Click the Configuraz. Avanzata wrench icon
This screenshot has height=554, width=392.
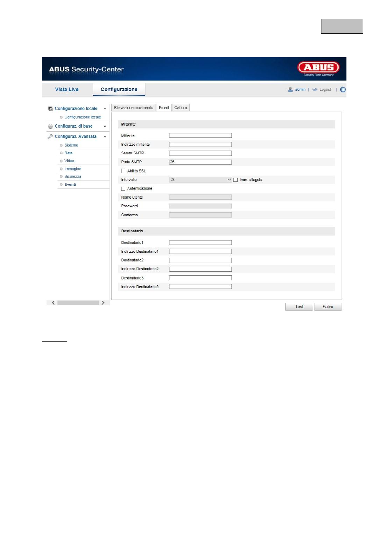click(50, 137)
